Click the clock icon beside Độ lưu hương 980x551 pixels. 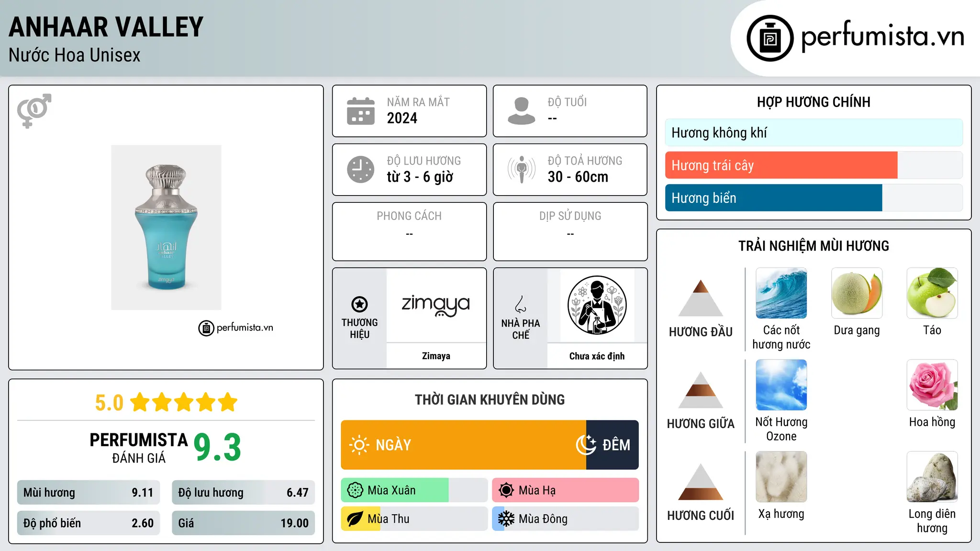coord(361,169)
